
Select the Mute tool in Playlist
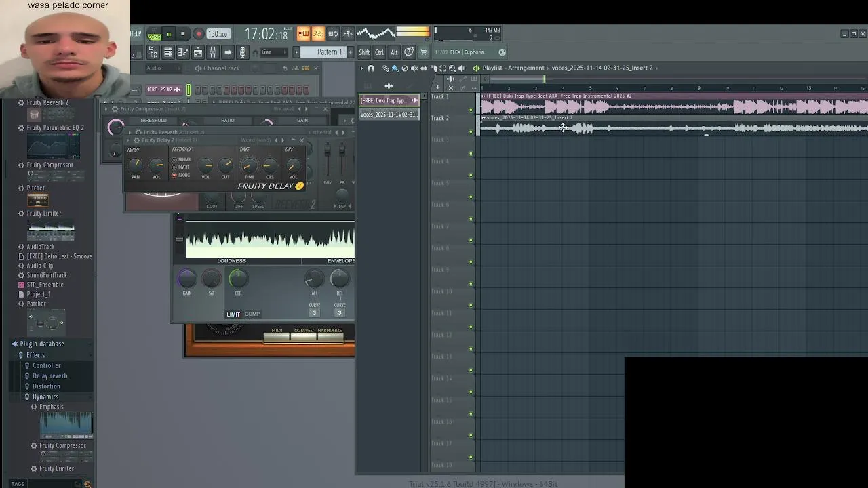[x=414, y=68]
